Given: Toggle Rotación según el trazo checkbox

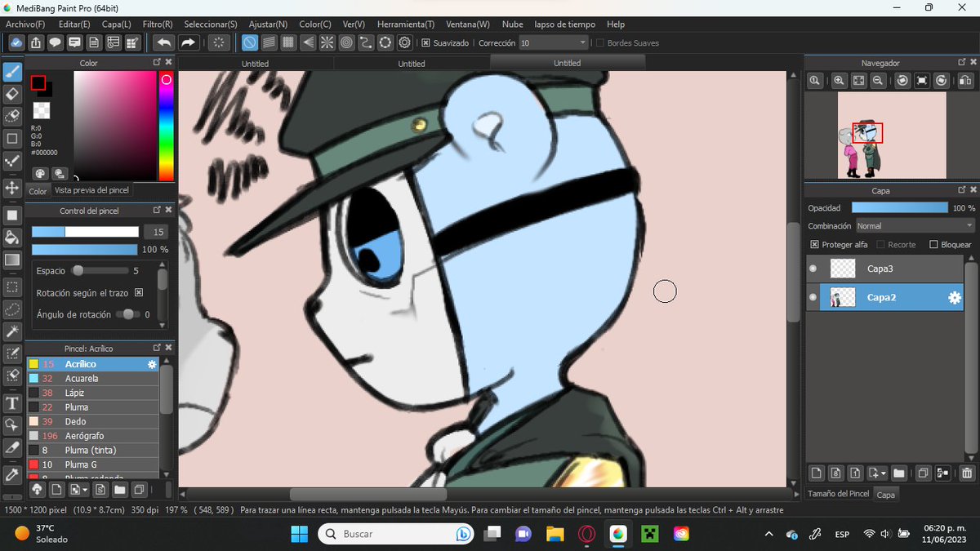Looking at the screenshot, I should 139,292.
